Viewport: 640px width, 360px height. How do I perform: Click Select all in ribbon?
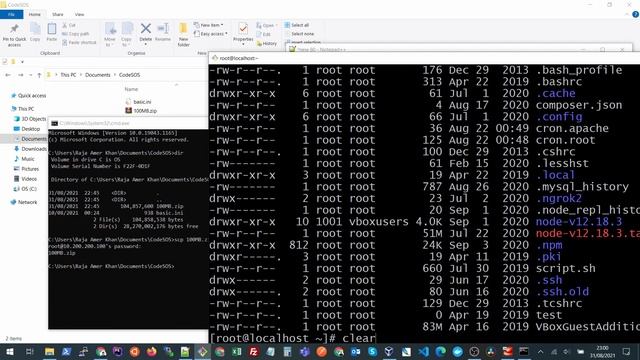(297, 25)
